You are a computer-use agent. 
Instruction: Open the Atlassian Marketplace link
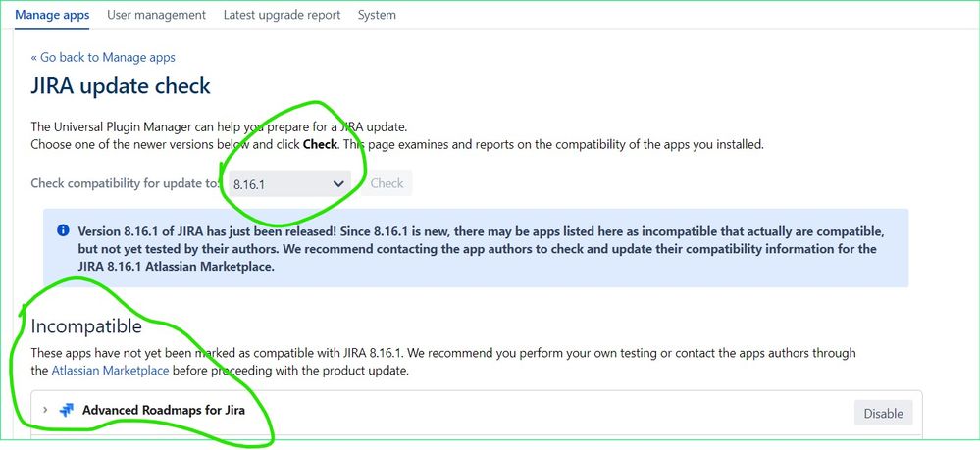pos(110,370)
